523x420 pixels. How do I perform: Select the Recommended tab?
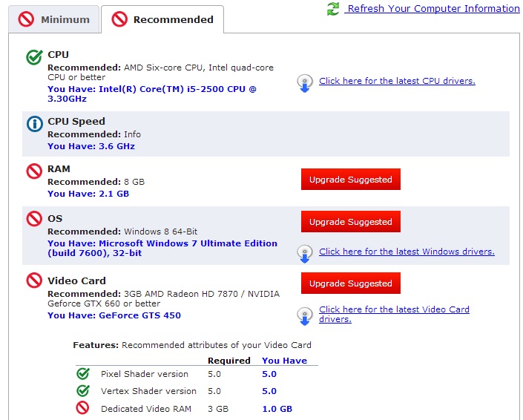[162, 19]
